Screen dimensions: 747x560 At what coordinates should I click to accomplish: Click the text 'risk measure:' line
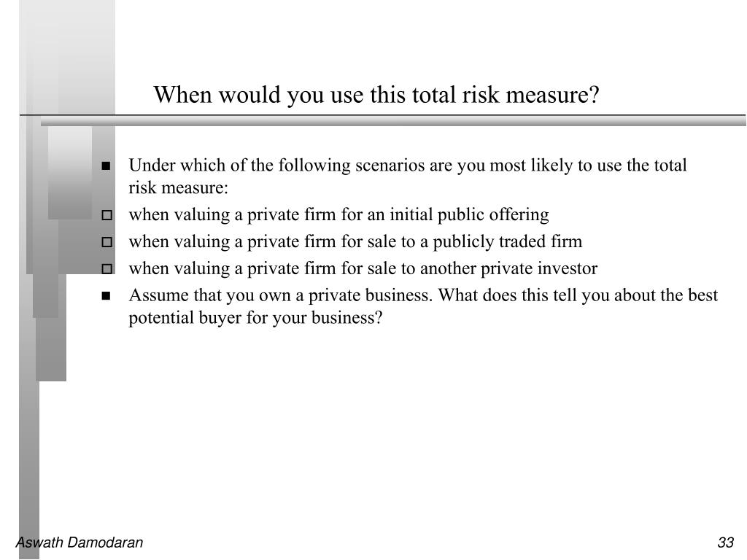pos(179,187)
